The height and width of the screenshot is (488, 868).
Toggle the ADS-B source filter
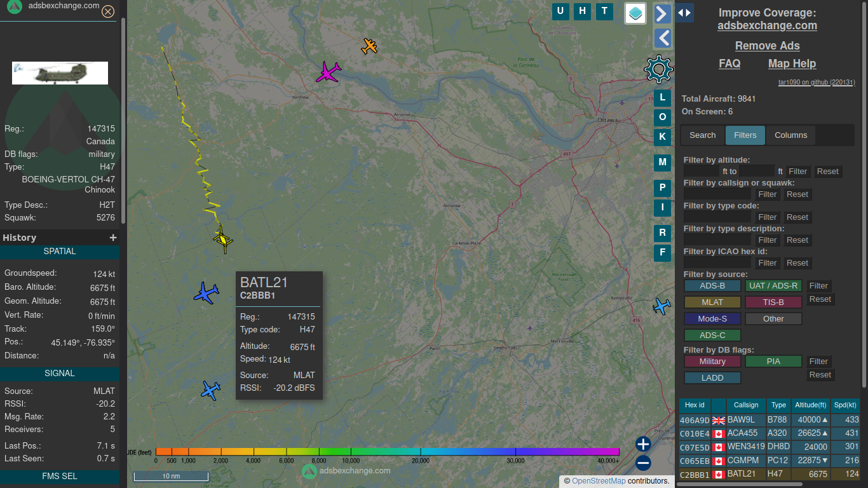pos(712,286)
